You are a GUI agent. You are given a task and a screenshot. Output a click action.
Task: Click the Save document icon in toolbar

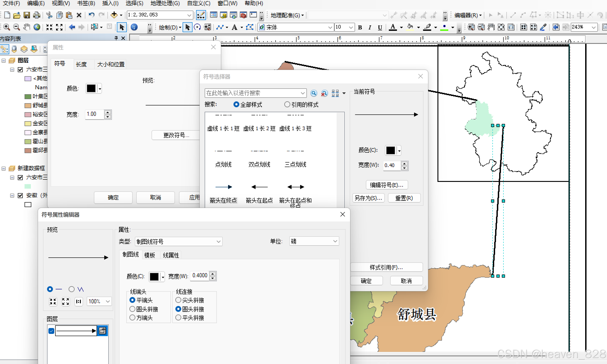[27, 15]
